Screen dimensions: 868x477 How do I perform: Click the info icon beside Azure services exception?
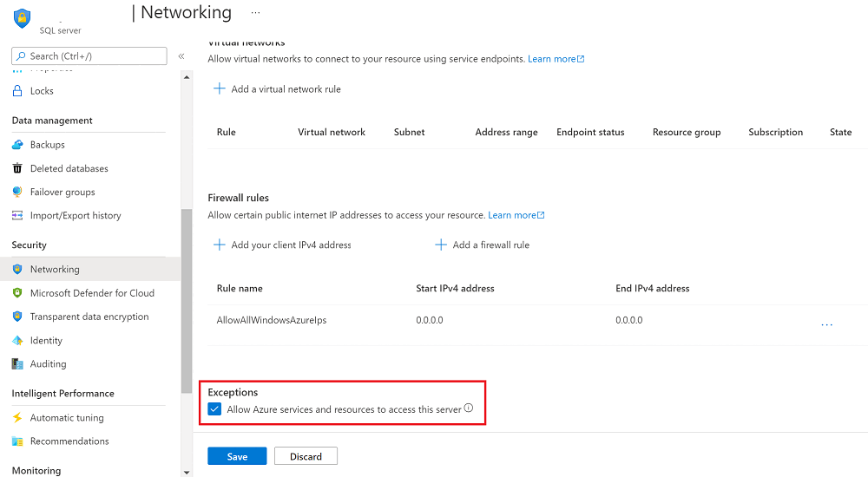(x=469, y=408)
